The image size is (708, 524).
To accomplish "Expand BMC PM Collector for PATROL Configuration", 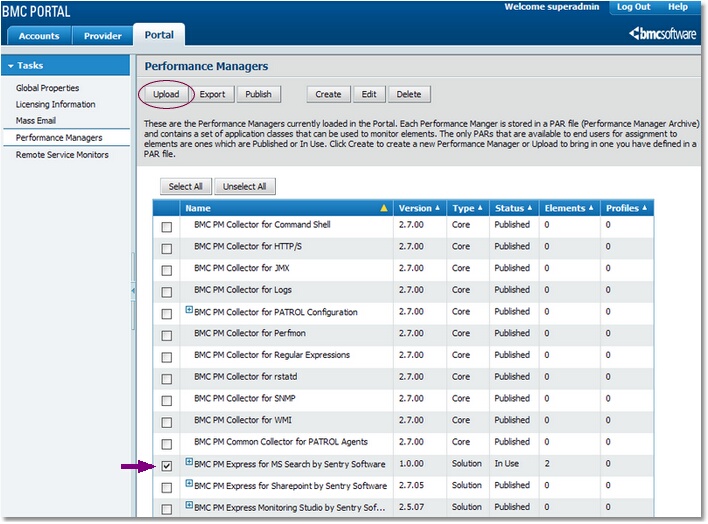I will [x=189, y=309].
